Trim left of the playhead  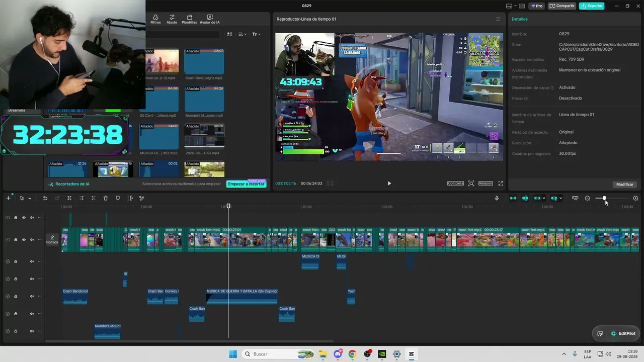point(82,198)
